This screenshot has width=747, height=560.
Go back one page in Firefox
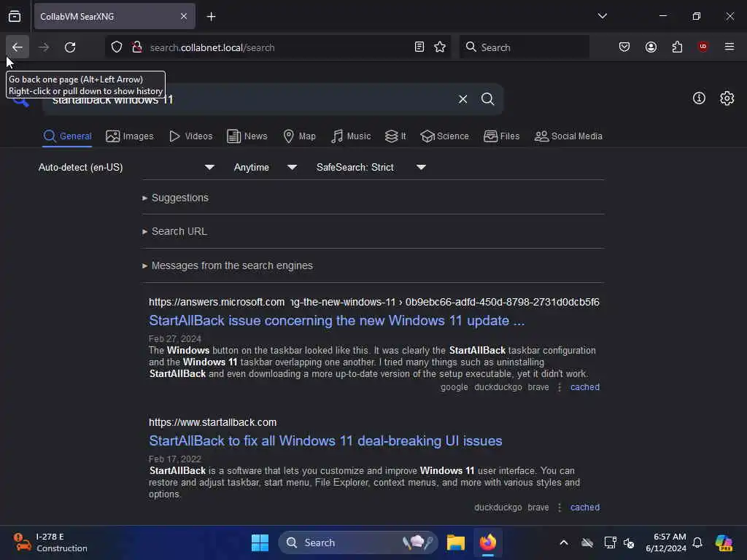coord(18,47)
